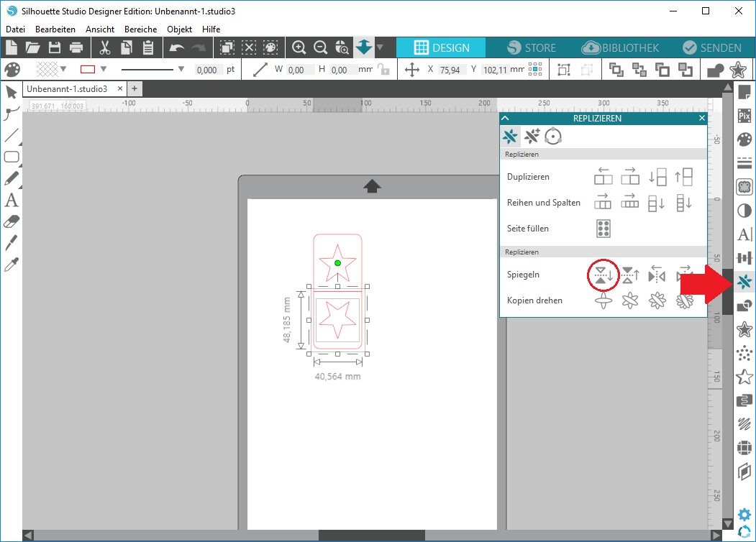Screen dimensions: 756x542
Task: Expand the fill pattern dropdown arrow
Action: 63,70
